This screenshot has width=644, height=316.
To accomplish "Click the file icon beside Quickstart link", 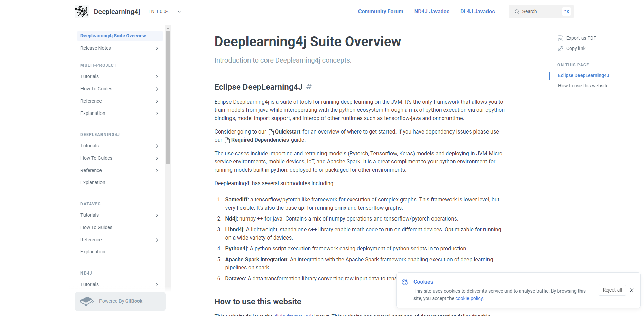I will coord(271,132).
